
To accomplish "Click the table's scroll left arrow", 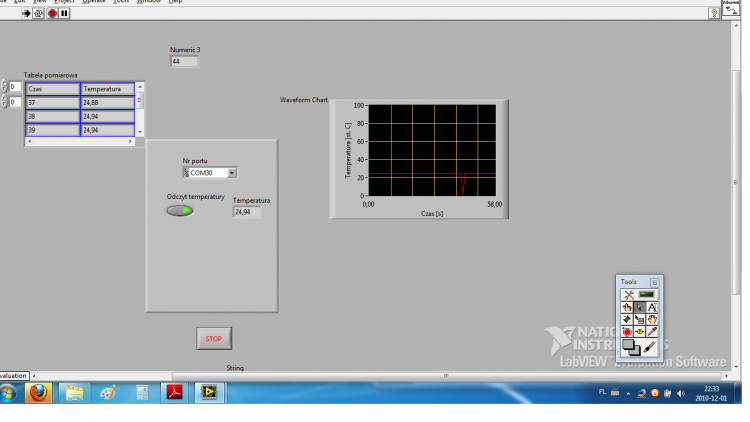I will pos(30,142).
